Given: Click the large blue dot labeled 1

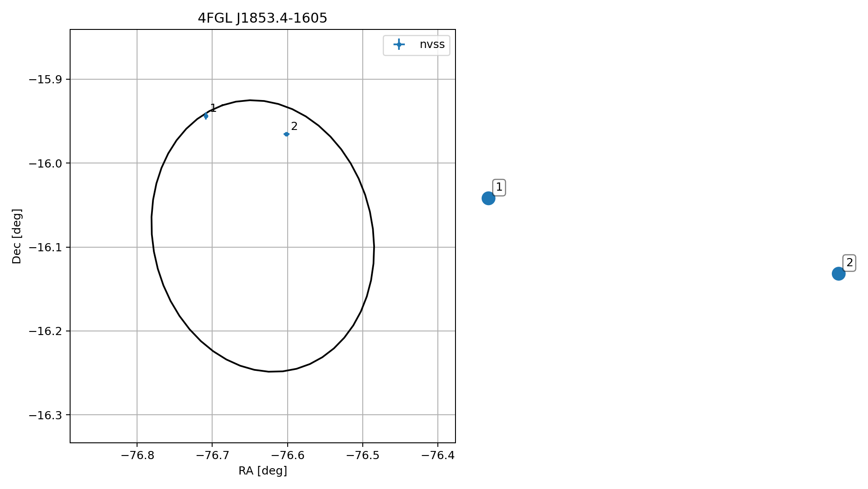Looking at the screenshot, I should (x=488, y=198).
